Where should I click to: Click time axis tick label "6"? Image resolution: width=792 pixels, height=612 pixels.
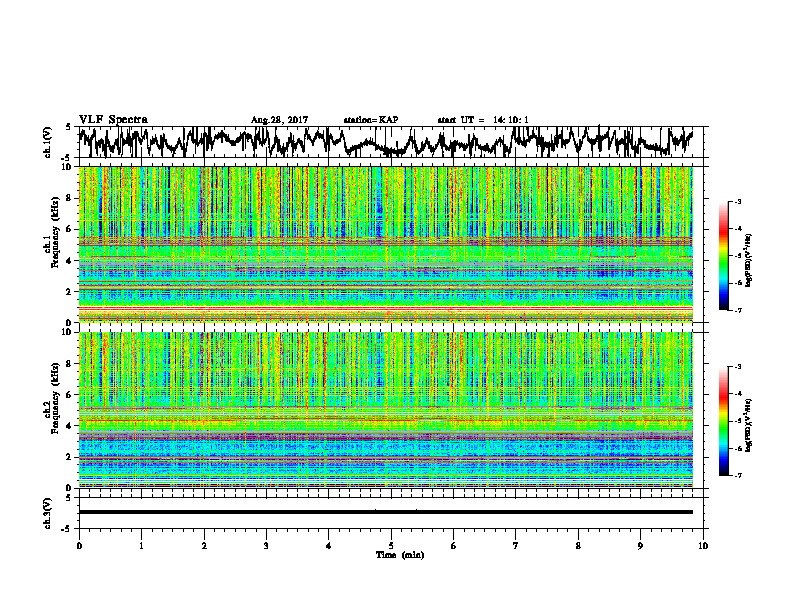pos(454,546)
